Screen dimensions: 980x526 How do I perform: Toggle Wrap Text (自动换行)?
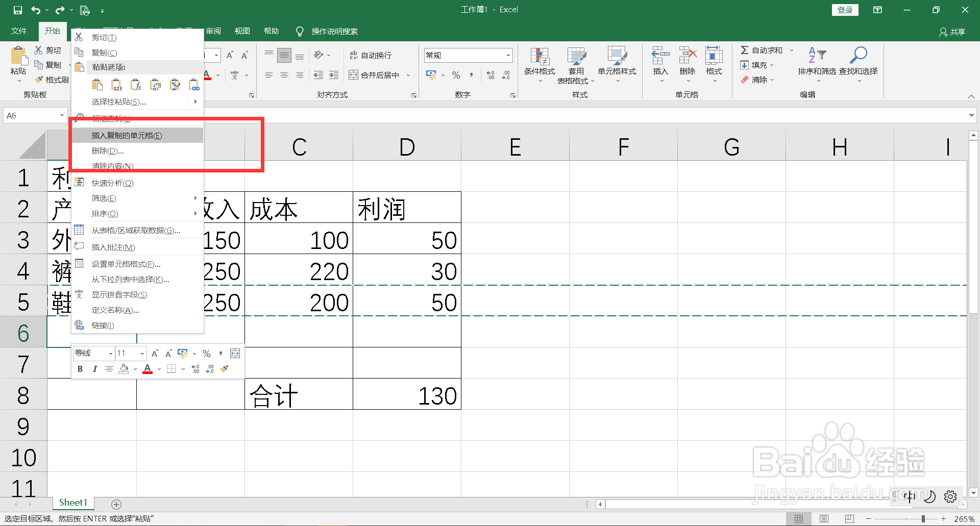click(x=371, y=55)
